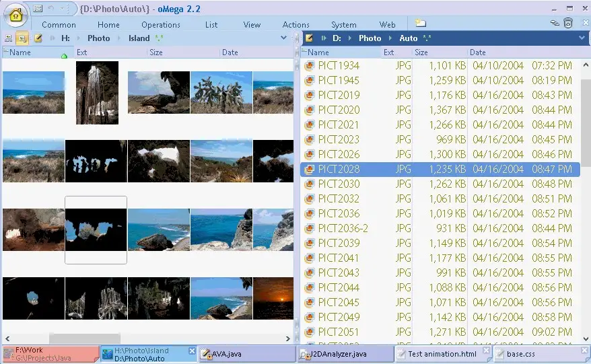Image resolution: width=591 pixels, height=364 pixels.
Task: Open the System menu
Action: pyautogui.click(x=344, y=25)
